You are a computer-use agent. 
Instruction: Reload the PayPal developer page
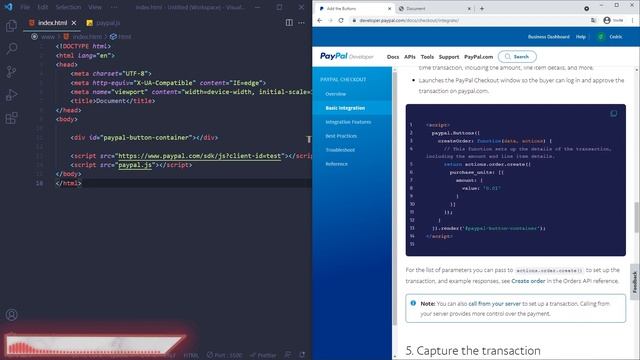pyautogui.click(x=341, y=20)
